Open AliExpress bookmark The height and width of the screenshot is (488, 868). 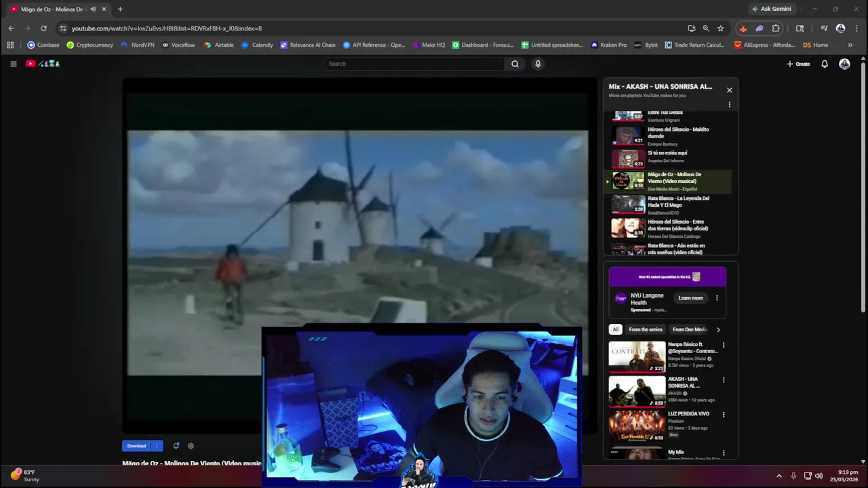[x=764, y=45]
